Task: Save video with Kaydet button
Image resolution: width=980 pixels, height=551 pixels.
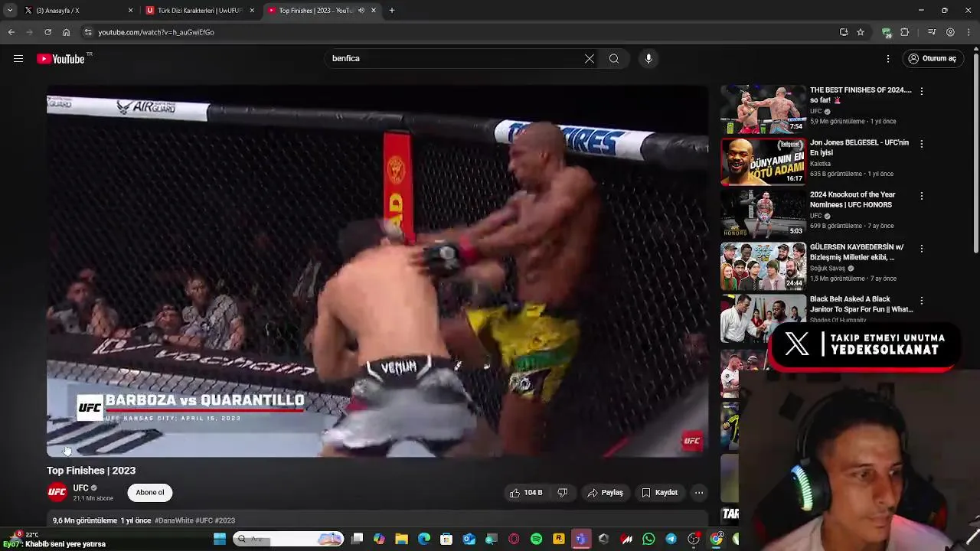Action: (659, 493)
